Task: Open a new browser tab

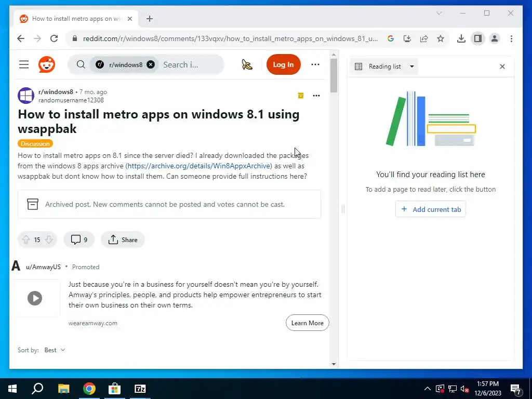Action: click(150, 19)
